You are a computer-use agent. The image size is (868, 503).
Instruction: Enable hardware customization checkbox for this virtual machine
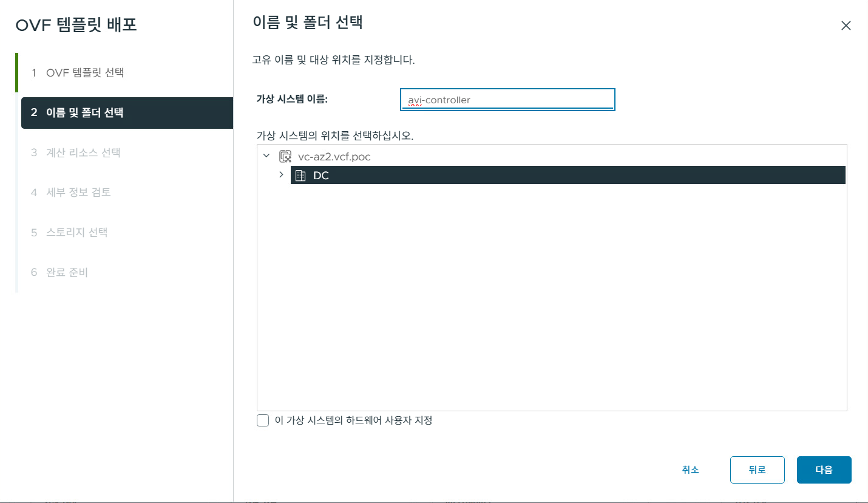click(263, 420)
